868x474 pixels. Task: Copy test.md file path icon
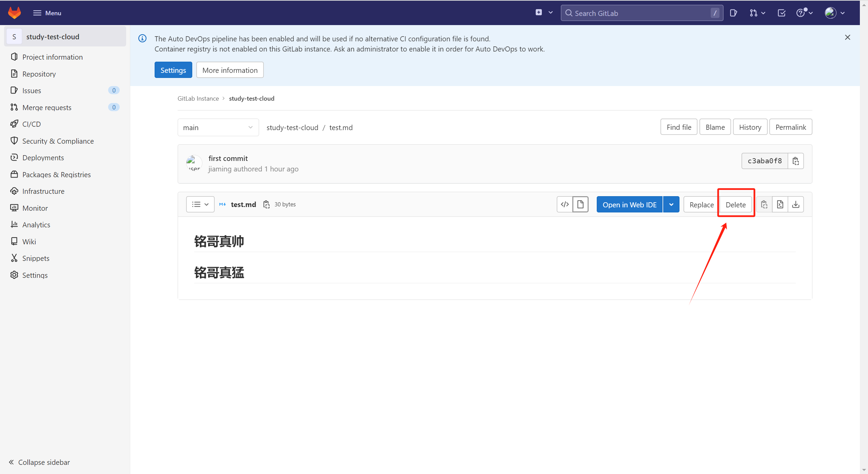point(267,204)
